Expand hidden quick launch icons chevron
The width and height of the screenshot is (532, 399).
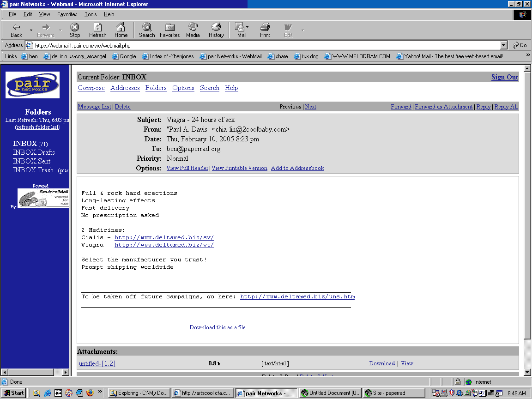[x=100, y=392]
